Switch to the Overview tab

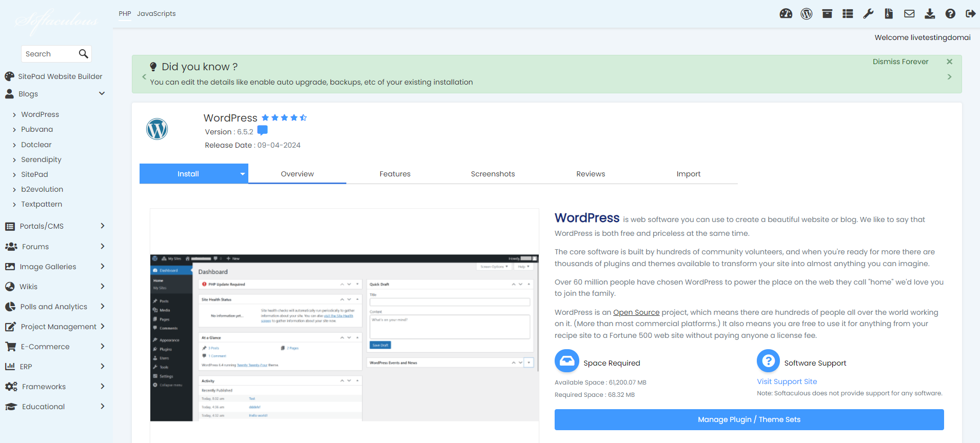click(297, 174)
